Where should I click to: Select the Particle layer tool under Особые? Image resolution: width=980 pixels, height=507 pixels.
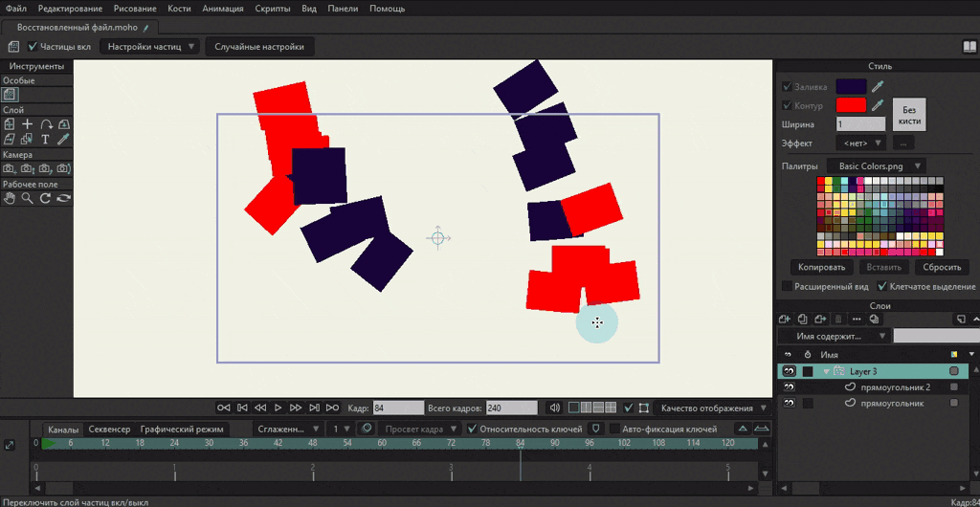10,95
